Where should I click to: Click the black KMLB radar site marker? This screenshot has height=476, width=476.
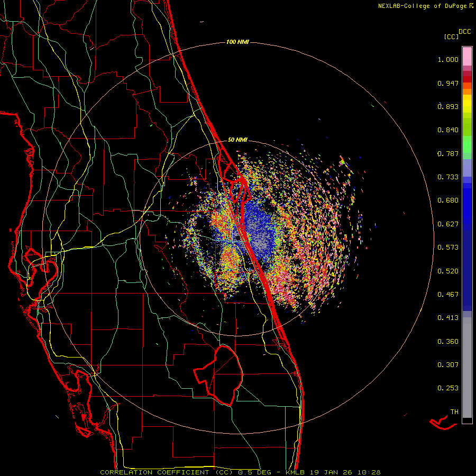tap(237, 239)
